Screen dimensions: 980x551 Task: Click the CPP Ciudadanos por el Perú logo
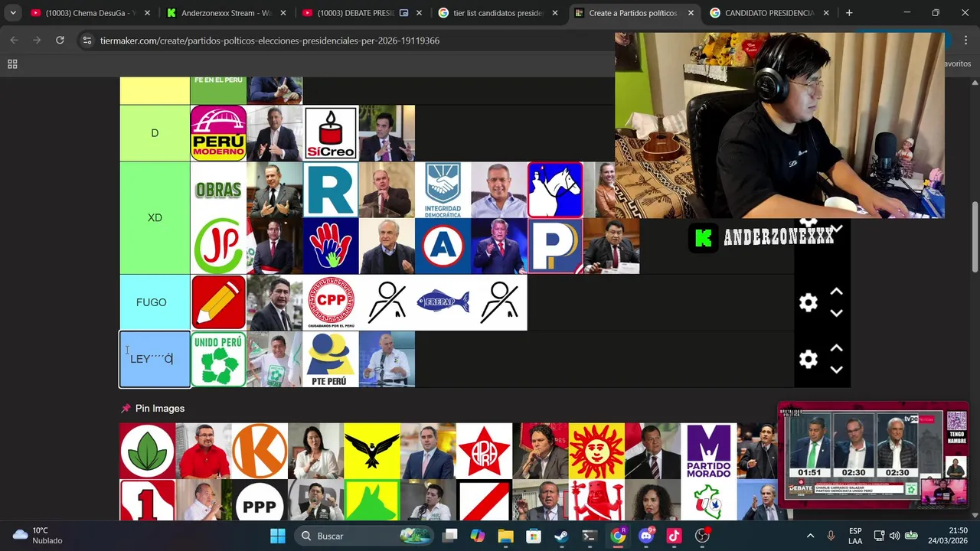tap(331, 302)
